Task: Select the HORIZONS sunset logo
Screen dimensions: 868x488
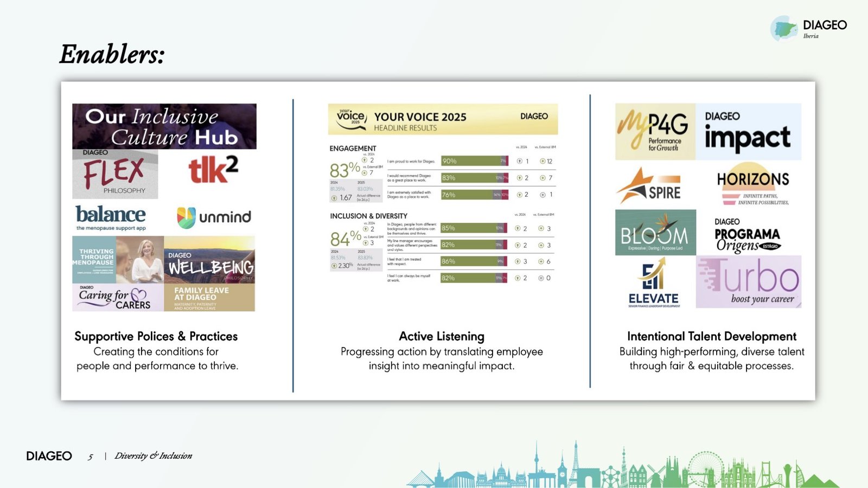Action: tap(752, 184)
